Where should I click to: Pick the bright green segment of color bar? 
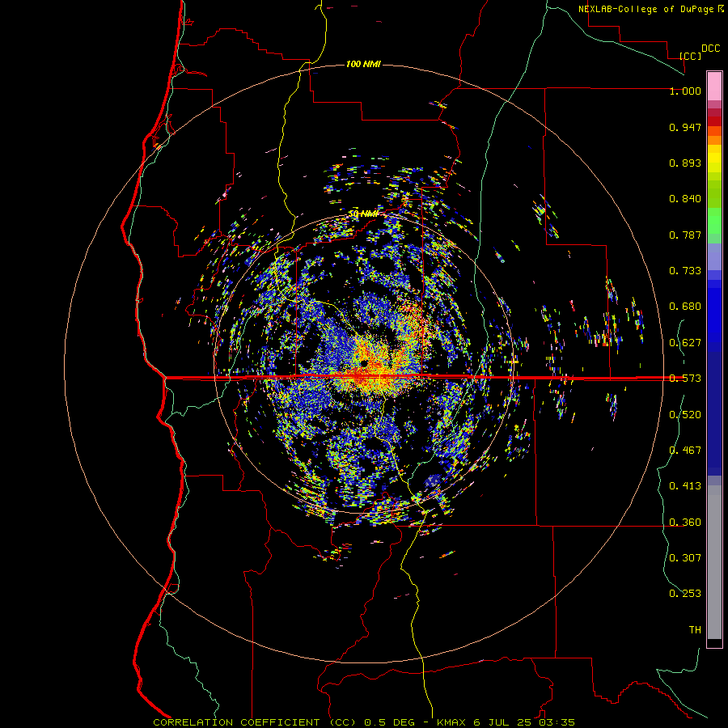[x=714, y=221]
